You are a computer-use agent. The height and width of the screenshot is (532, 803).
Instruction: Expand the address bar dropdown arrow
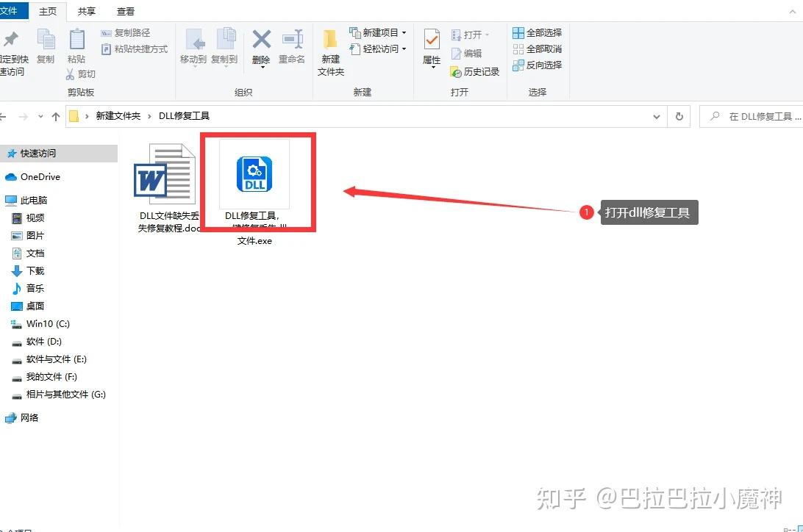657,115
